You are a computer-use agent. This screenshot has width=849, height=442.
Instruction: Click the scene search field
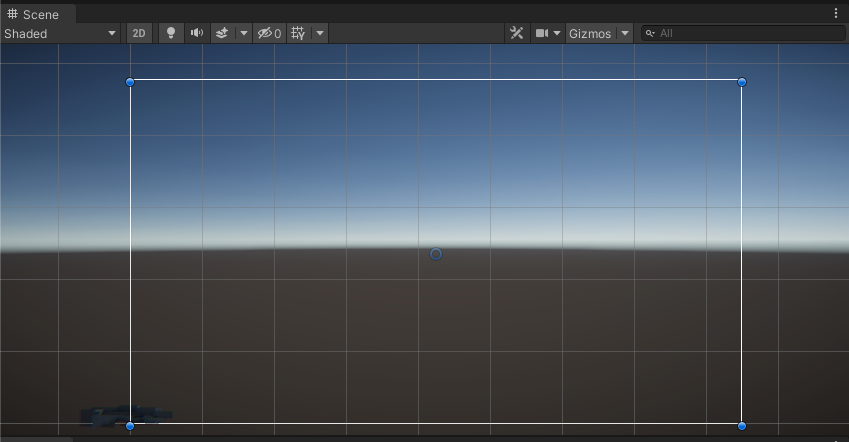point(745,33)
